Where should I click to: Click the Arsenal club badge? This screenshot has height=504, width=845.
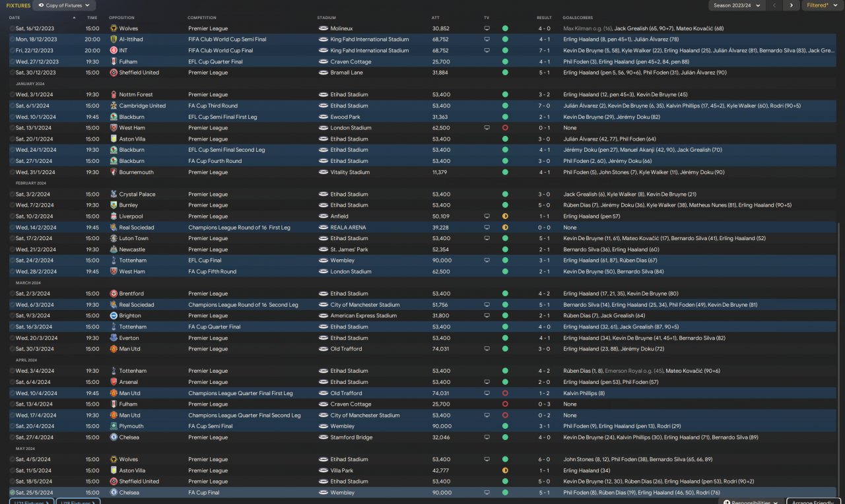[x=114, y=382]
